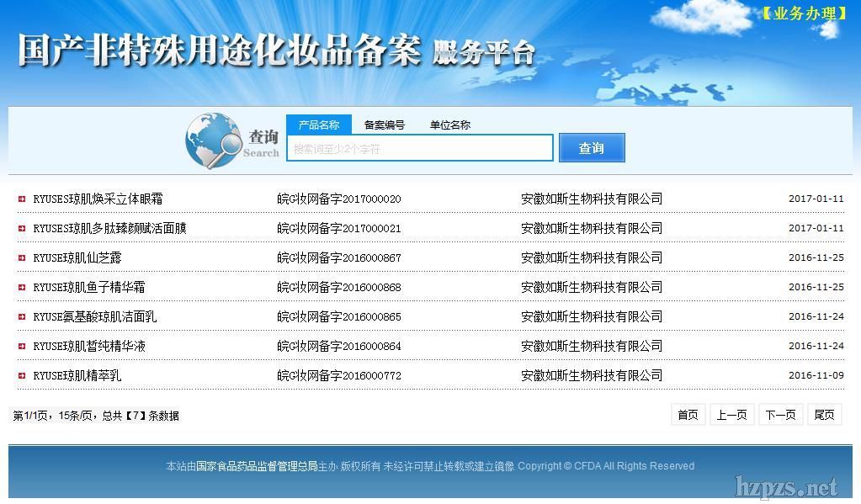Viewport: 861px width, 504px height.
Task: Go to first page with 首页
Action: tap(688, 415)
